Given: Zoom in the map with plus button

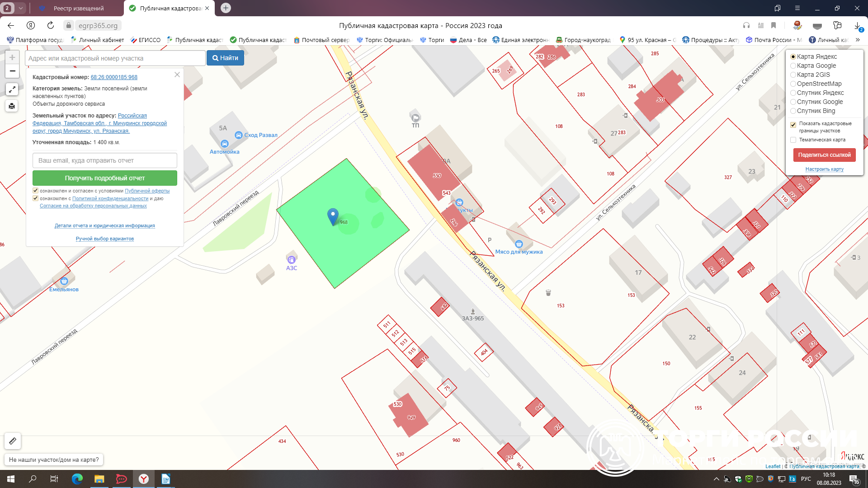Looking at the screenshot, I should click(x=12, y=57).
